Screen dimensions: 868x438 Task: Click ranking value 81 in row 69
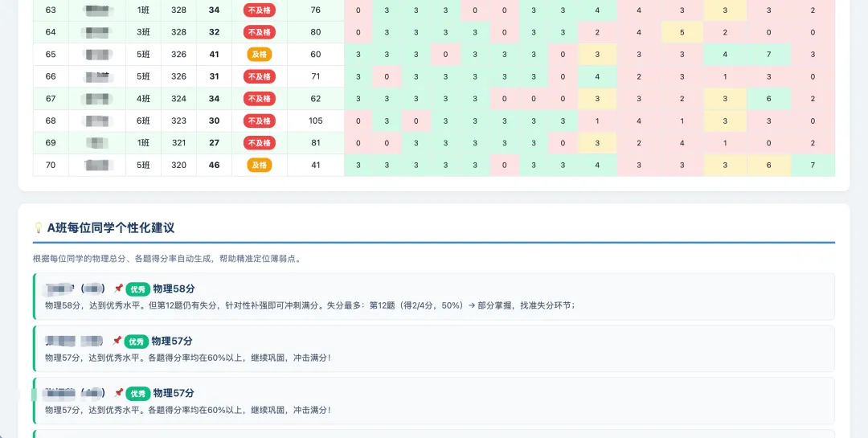(316, 143)
